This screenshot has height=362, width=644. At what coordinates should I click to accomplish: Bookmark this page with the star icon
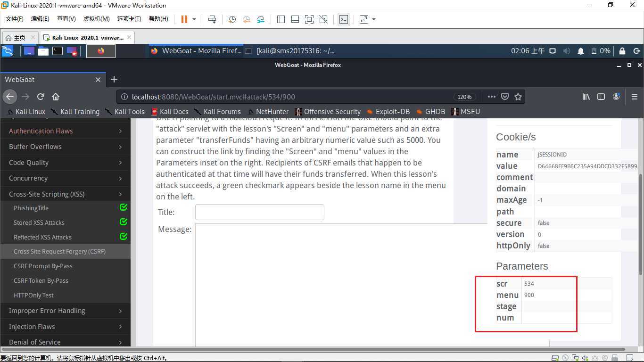point(518,97)
